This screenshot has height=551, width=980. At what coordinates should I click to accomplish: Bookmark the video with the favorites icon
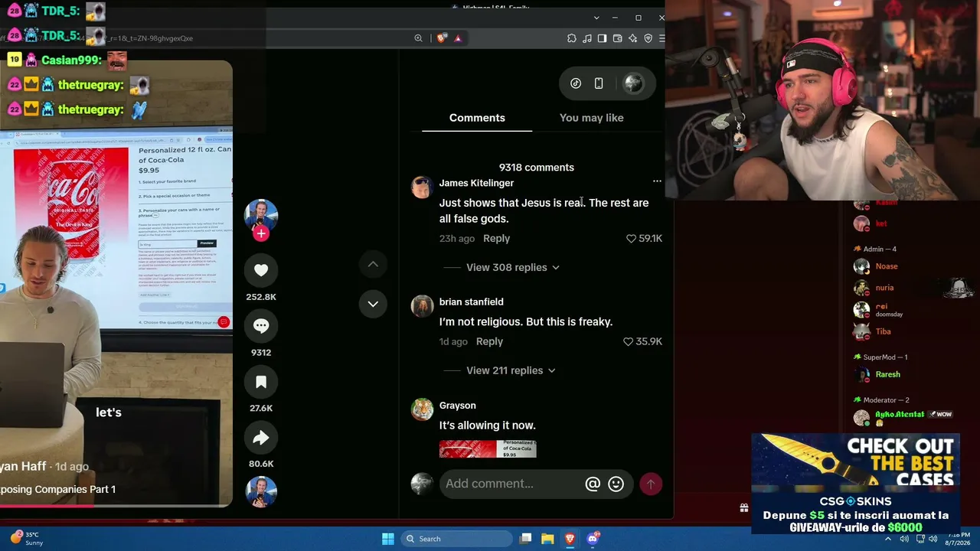[x=261, y=382]
